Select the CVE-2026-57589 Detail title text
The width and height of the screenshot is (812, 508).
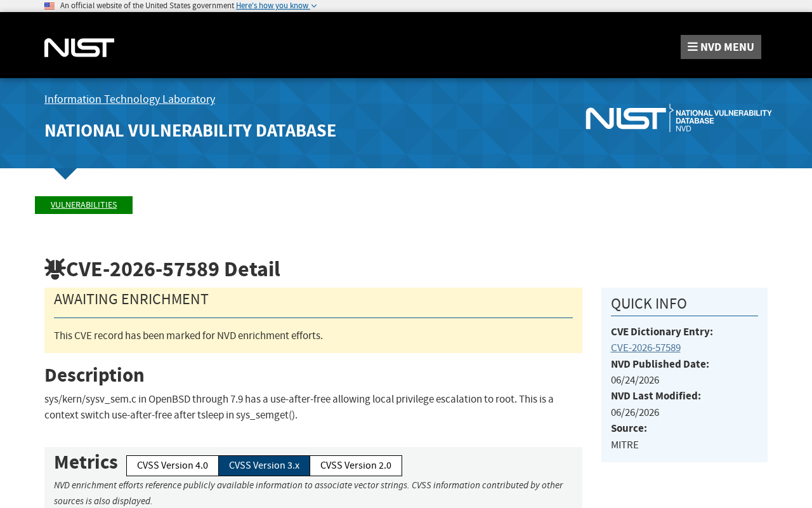pos(173,270)
